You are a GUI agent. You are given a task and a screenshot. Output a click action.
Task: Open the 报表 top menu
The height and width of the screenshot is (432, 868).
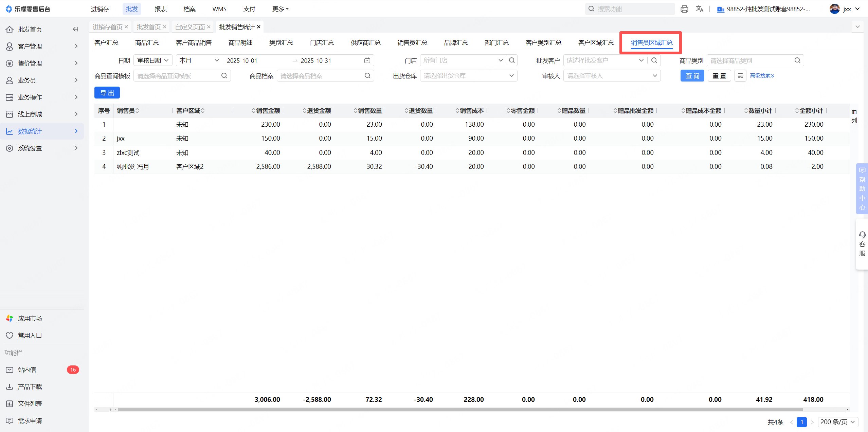pos(161,9)
